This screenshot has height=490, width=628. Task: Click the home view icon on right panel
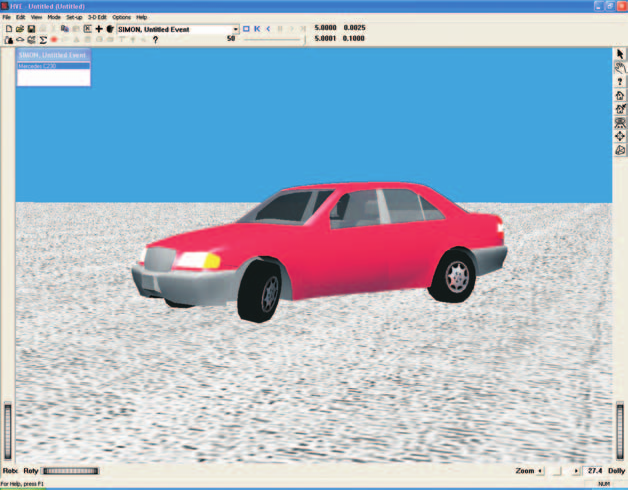click(x=620, y=95)
